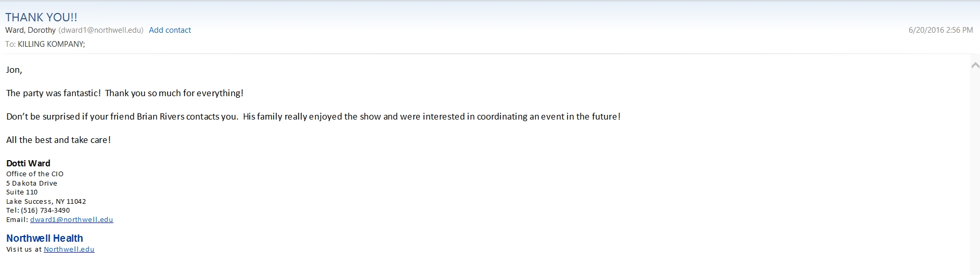Viewport: 980px width, 275px height.
Task: Click 'All the best and take care!'
Action: coord(58,140)
